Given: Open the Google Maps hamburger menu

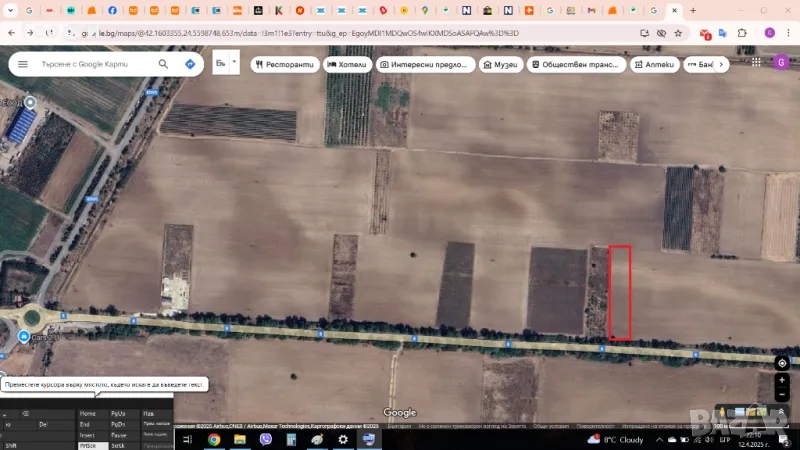Looking at the screenshot, I should (22, 64).
